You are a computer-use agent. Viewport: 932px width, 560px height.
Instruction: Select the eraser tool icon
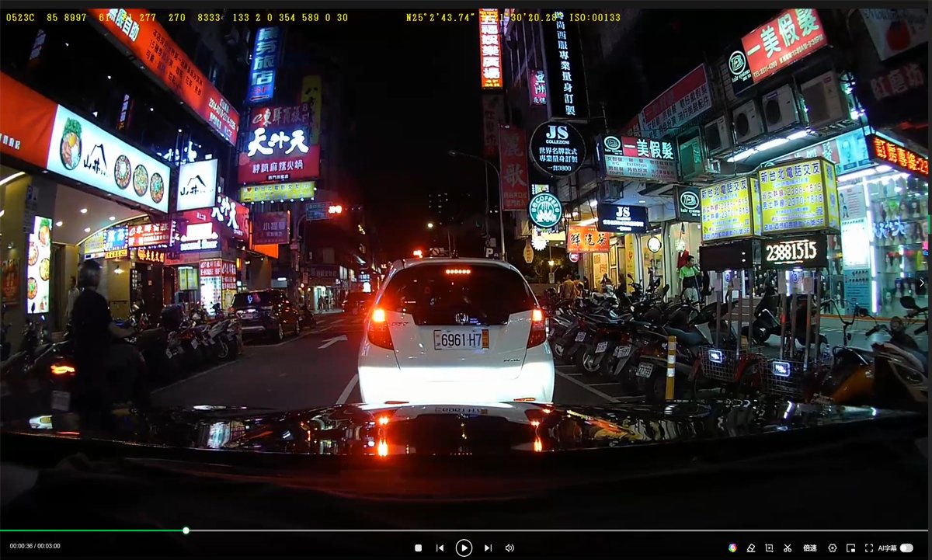[x=751, y=548]
